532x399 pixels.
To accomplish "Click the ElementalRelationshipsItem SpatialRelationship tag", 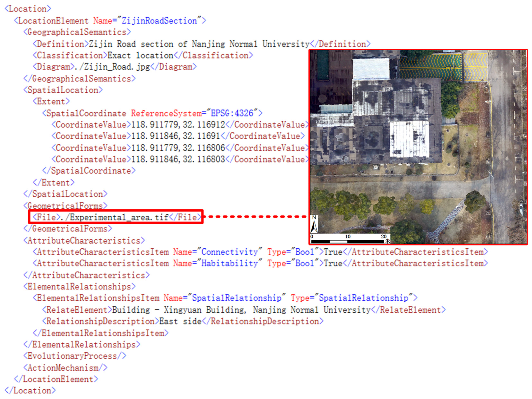I will (x=225, y=298).
